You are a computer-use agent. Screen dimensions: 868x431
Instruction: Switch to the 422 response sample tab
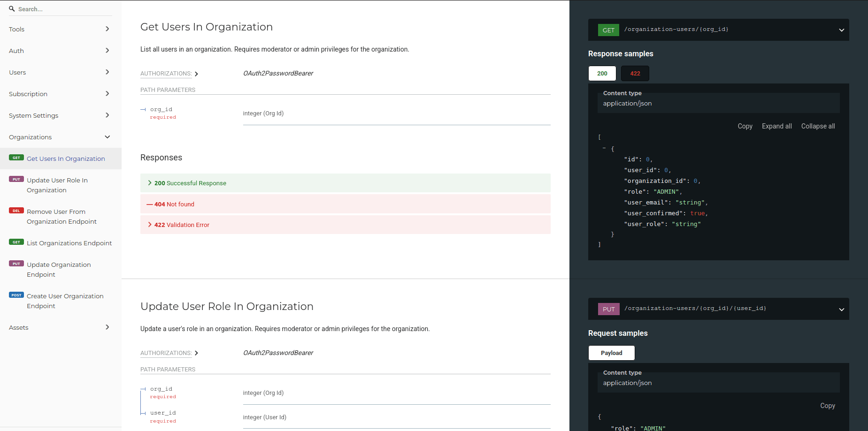635,74
